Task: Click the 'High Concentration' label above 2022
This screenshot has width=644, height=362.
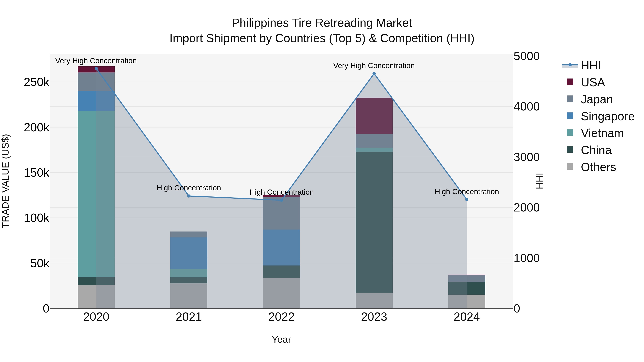Action: pyautogui.click(x=282, y=192)
